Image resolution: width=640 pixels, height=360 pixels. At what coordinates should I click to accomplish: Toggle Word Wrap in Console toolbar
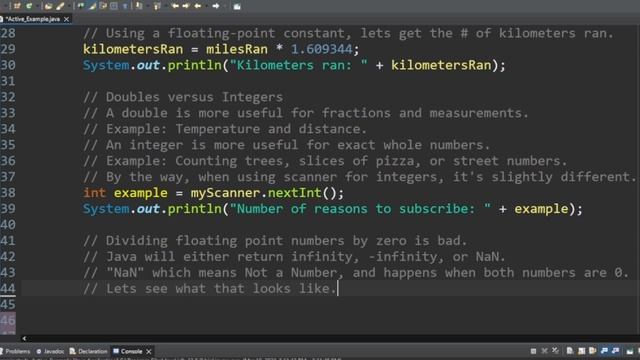pyautogui.click(x=593, y=351)
